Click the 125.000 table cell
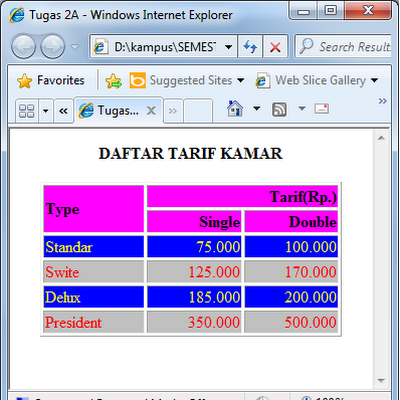 tap(194, 272)
